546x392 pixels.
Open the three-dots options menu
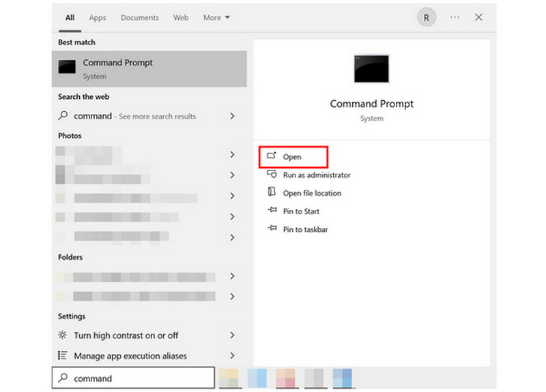(455, 18)
